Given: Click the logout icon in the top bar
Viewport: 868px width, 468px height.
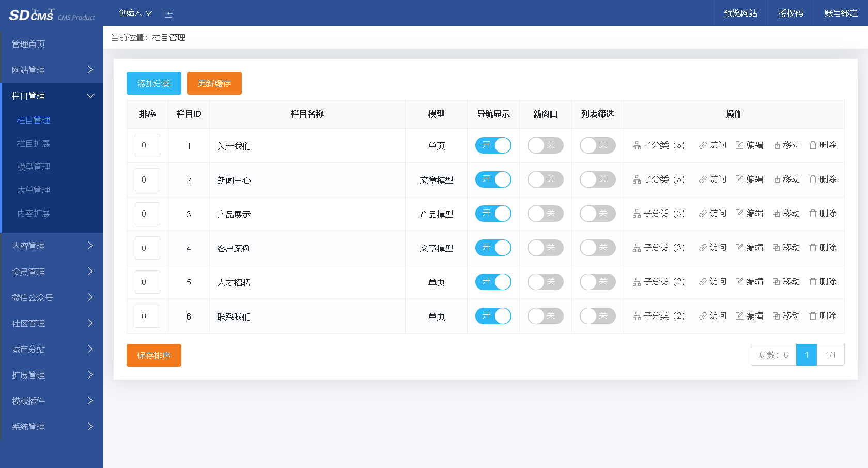Looking at the screenshot, I should 168,13.
